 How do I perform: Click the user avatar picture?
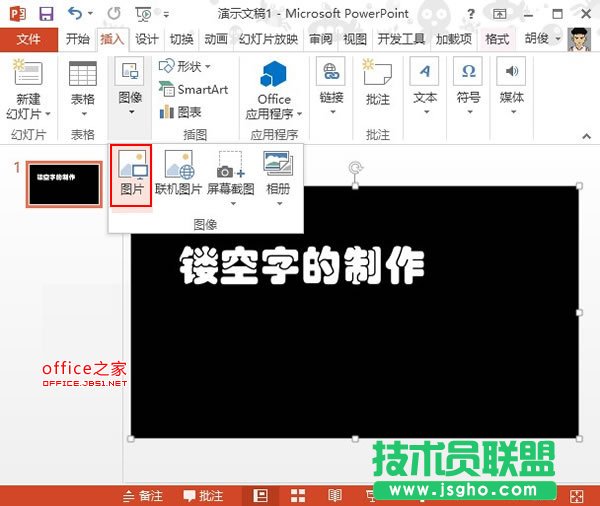tap(578, 39)
